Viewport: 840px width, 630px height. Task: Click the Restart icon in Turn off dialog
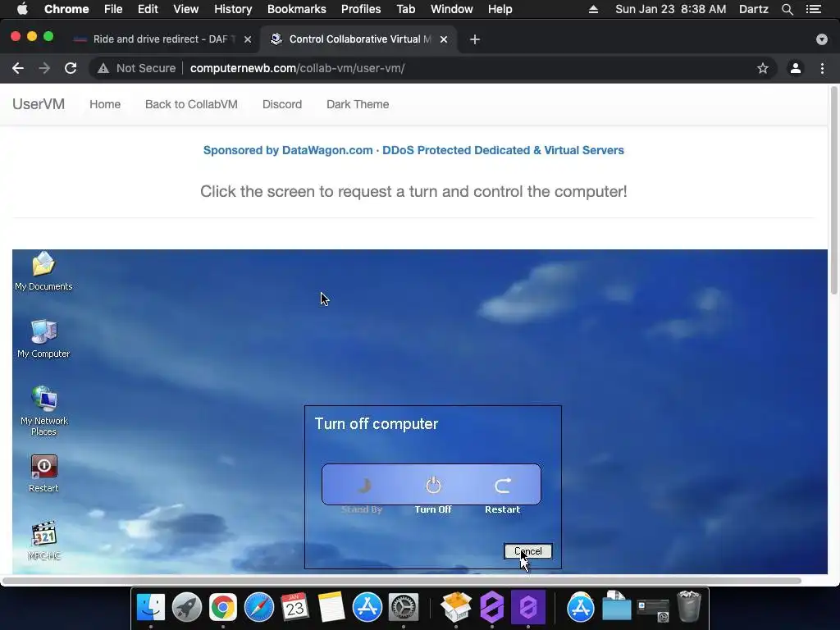[503, 486]
